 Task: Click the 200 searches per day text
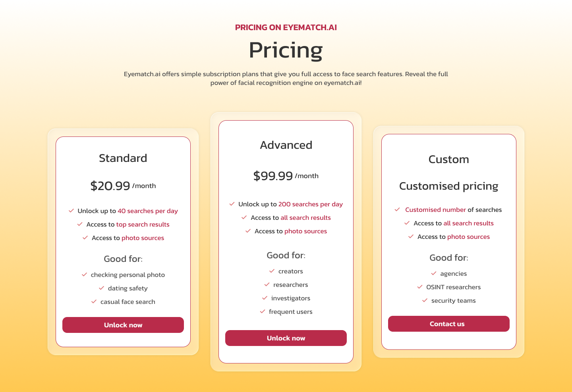(x=311, y=204)
